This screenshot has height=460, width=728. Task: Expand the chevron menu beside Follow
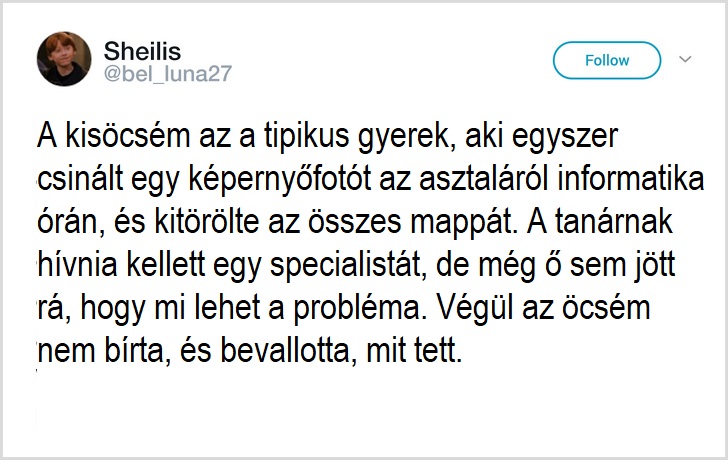click(x=685, y=59)
